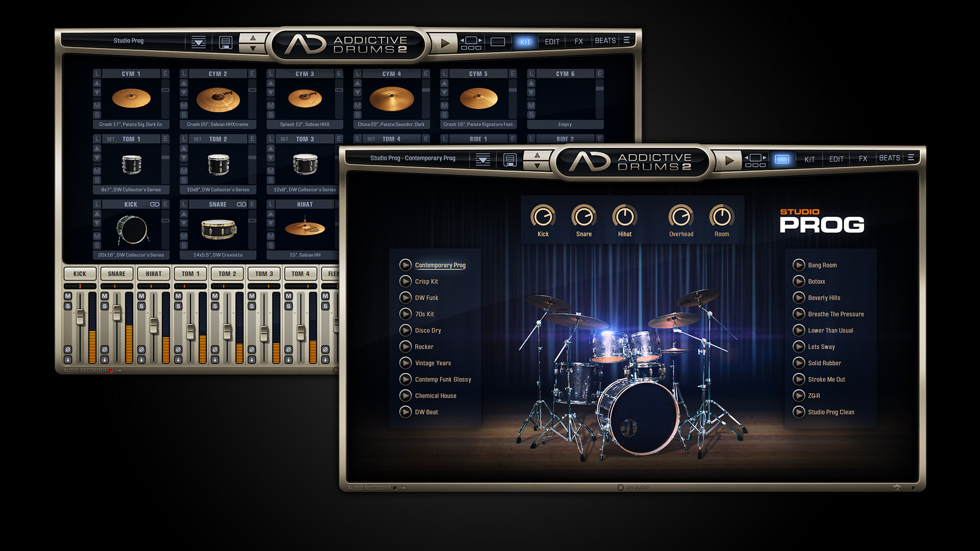
Task: Click the Hihat volume knob
Action: (625, 216)
